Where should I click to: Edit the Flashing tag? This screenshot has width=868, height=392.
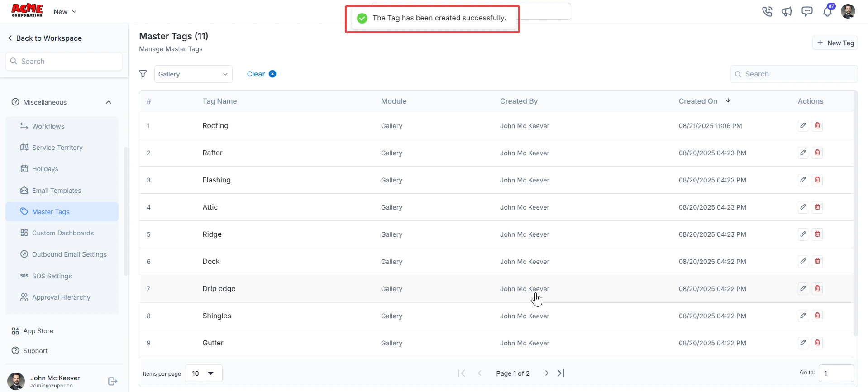tap(803, 180)
